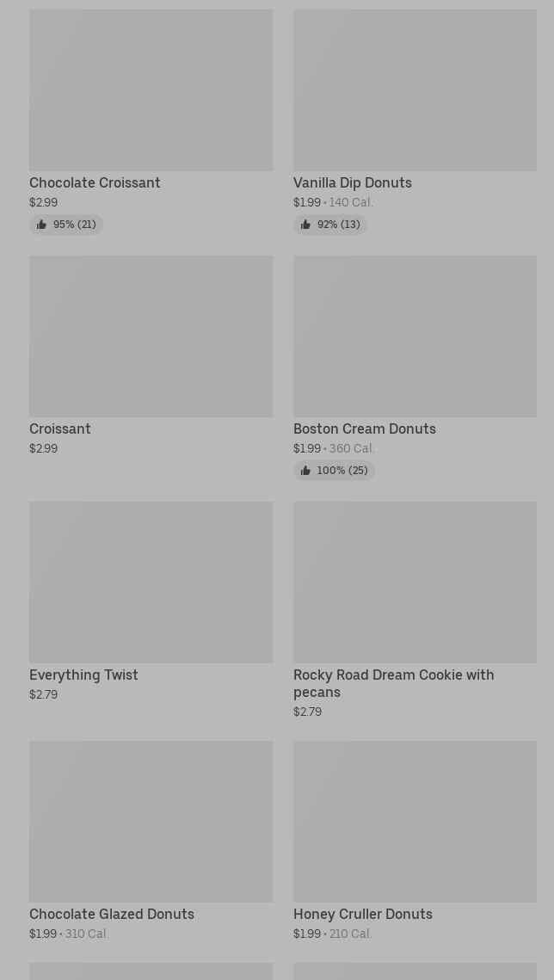Select the Everything Twist product image
Viewport: 554px width, 980px height.
tap(151, 582)
